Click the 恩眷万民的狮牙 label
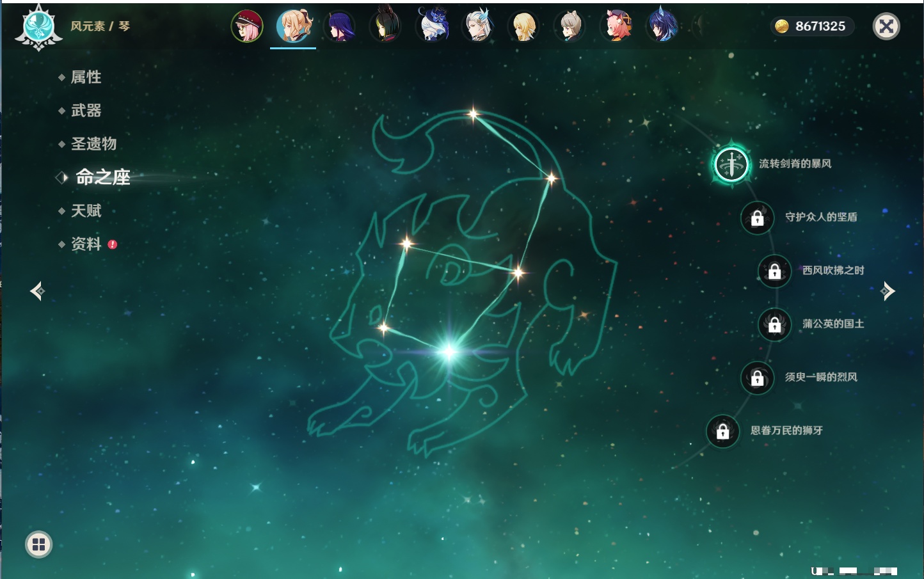Image resolution: width=924 pixels, height=579 pixels. tap(787, 431)
